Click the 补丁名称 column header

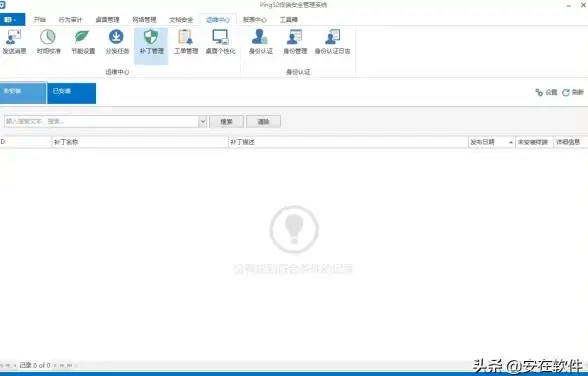(x=140, y=142)
